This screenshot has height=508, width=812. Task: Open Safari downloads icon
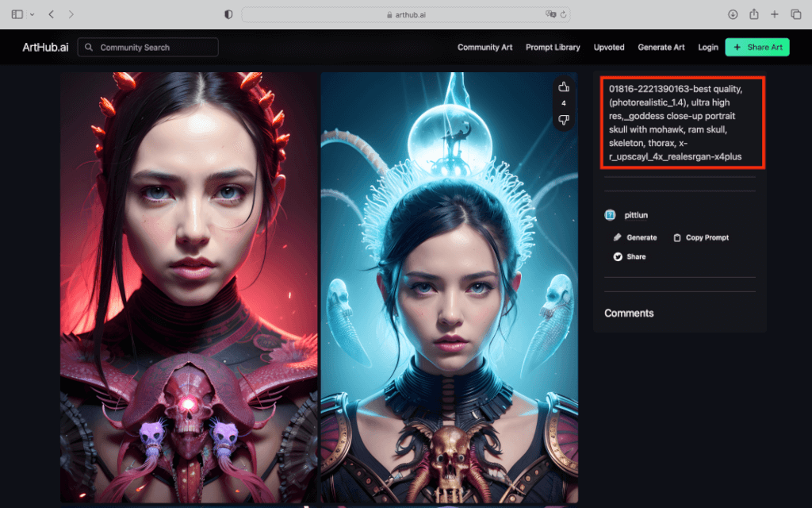coord(732,14)
